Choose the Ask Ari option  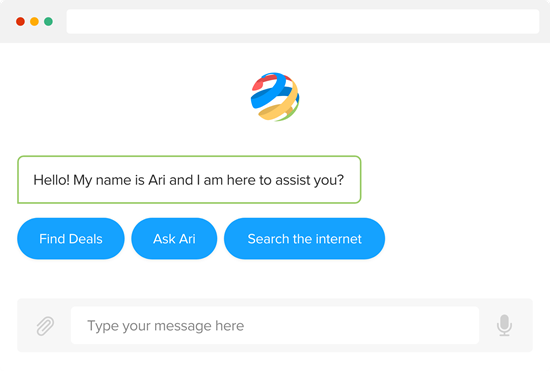point(174,238)
